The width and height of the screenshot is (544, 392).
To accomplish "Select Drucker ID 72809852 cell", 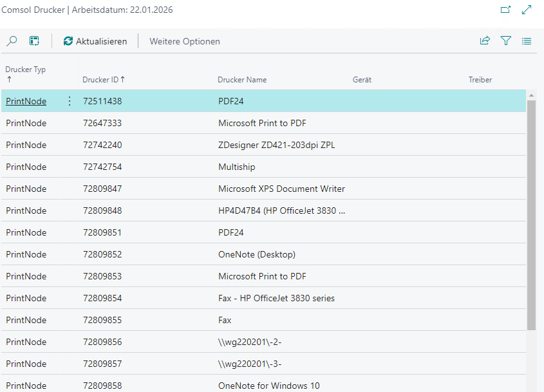I will point(102,254).
